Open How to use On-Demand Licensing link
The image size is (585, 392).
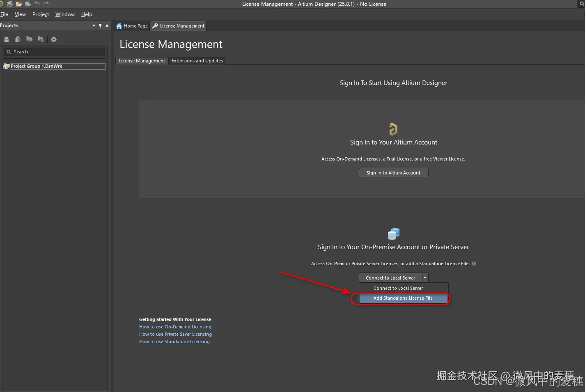click(x=175, y=327)
